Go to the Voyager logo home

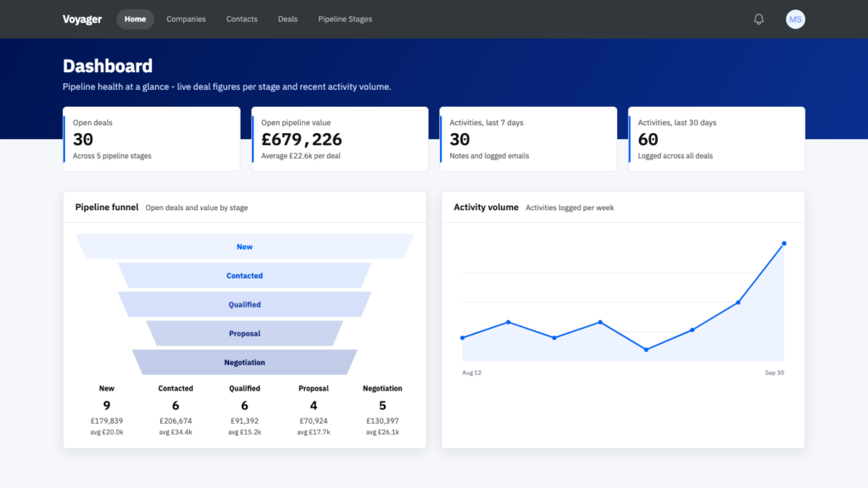coord(82,19)
